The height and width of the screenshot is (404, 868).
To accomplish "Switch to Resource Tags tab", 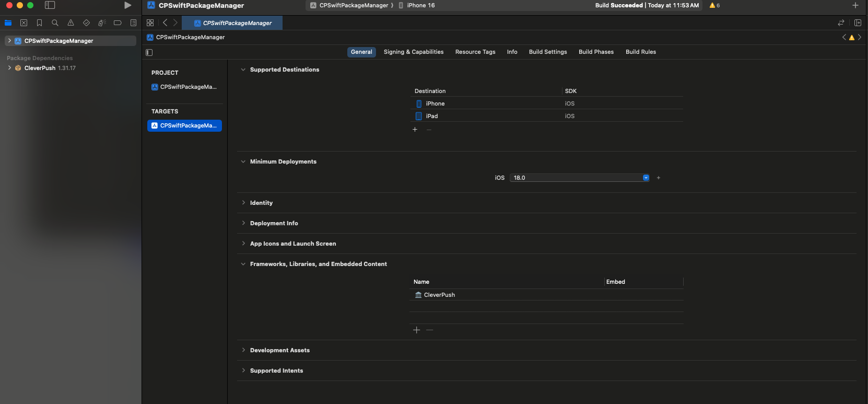I will [x=475, y=52].
